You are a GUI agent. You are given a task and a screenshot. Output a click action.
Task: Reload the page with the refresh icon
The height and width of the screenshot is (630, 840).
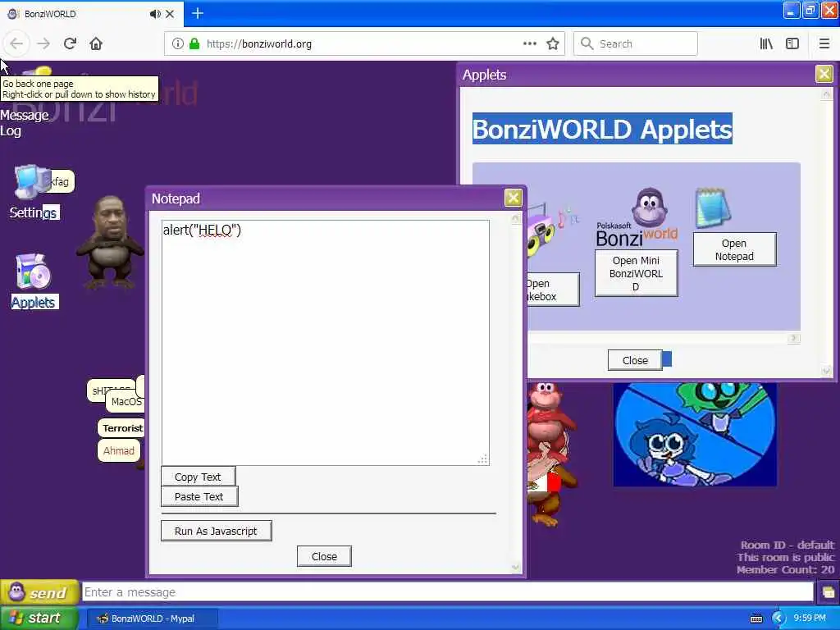(x=70, y=43)
